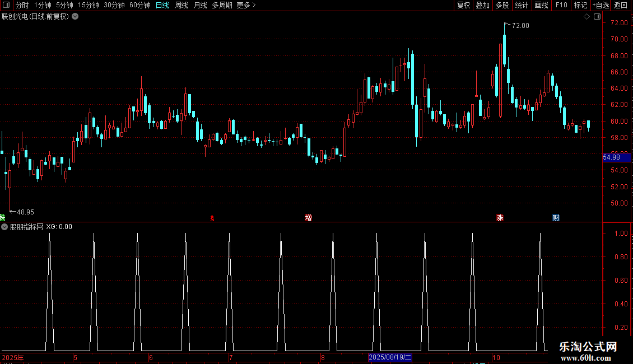Select the 5分钟 period tab
Screen dimensions: 633x364
coord(64,5)
